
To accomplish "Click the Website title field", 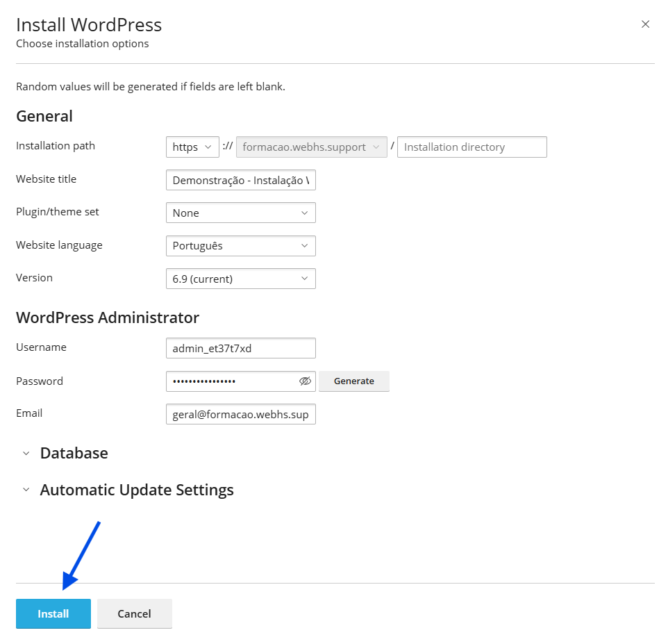I will [241, 181].
